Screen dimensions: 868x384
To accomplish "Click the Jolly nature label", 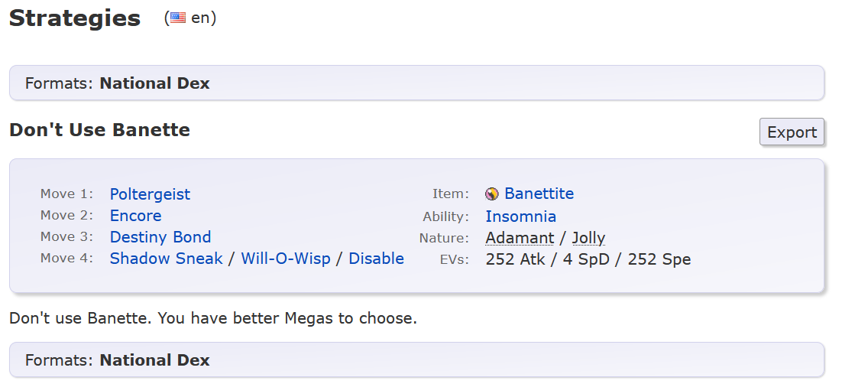I will click(588, 238).
